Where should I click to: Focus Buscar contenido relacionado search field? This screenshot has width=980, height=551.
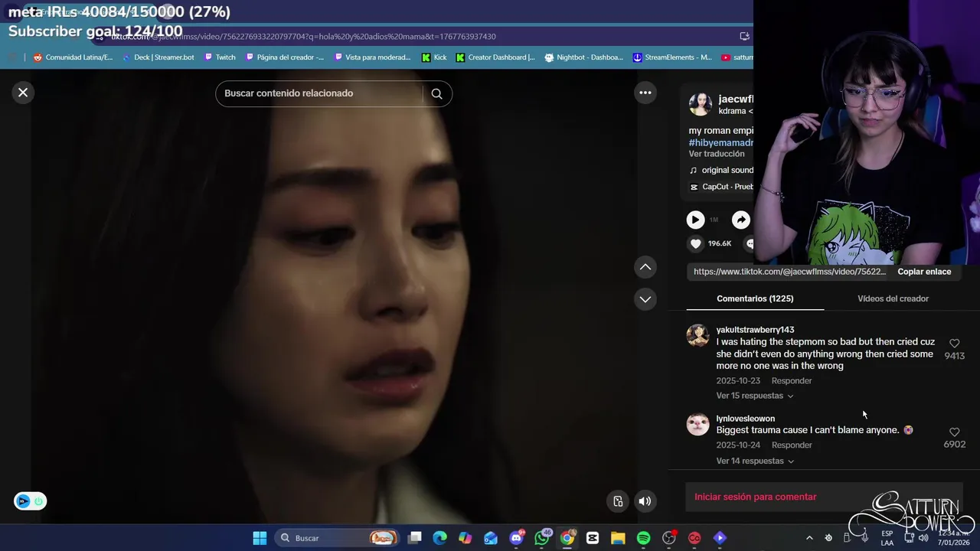click(x=322, y=93)
